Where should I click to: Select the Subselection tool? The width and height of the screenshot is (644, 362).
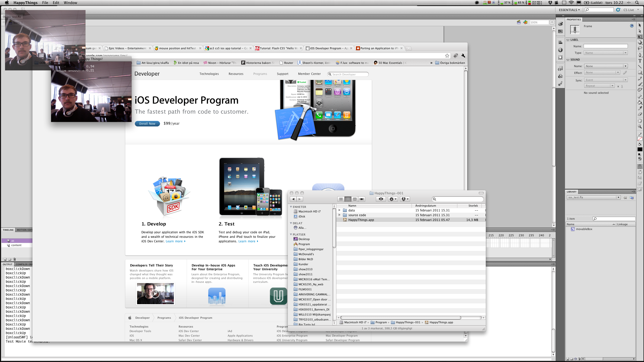[640, 31]
